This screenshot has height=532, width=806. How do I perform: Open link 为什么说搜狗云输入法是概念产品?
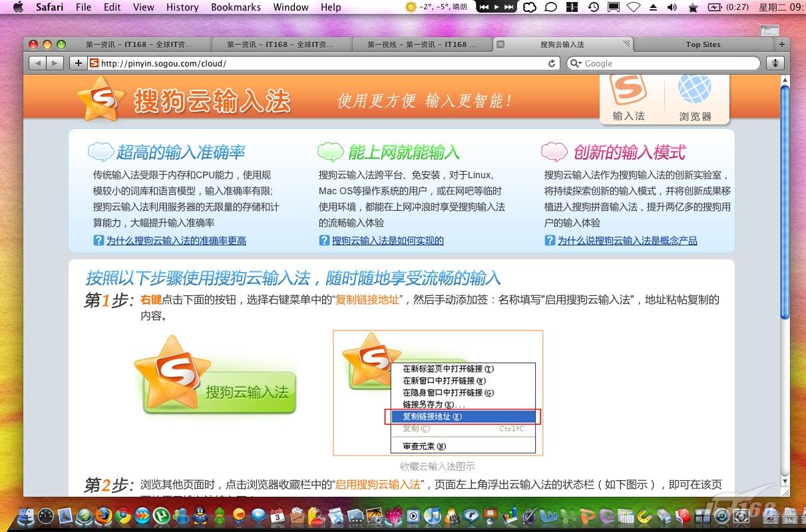pyautogui.click(x=628, y=241)
